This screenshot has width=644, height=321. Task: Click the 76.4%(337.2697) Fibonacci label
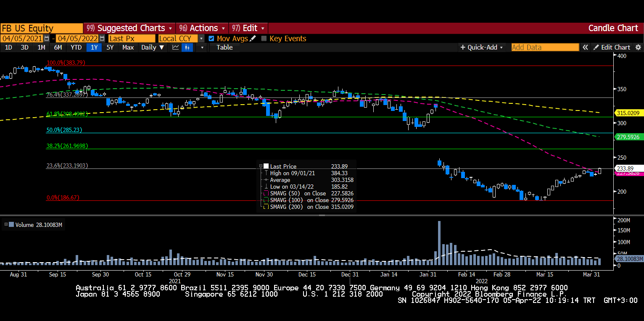click(67, 95)
